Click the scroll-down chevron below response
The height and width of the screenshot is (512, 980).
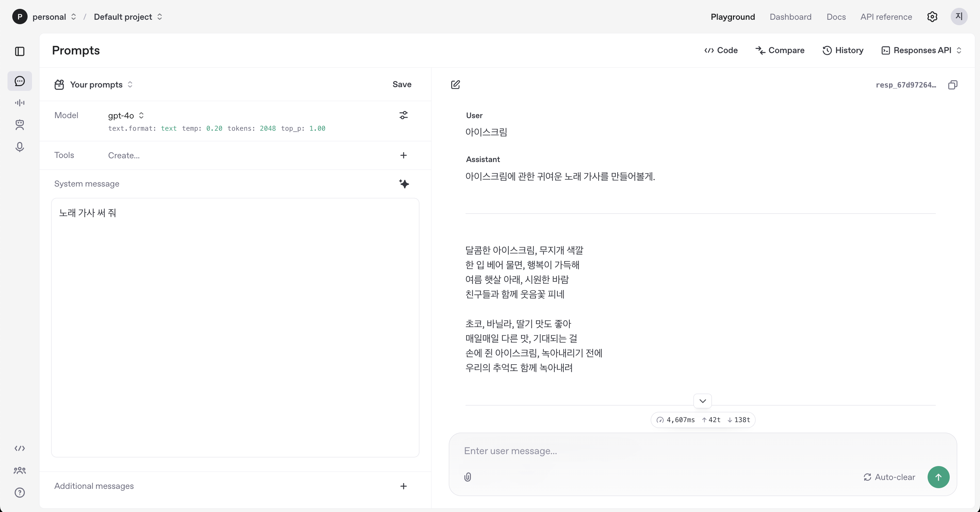702,401
